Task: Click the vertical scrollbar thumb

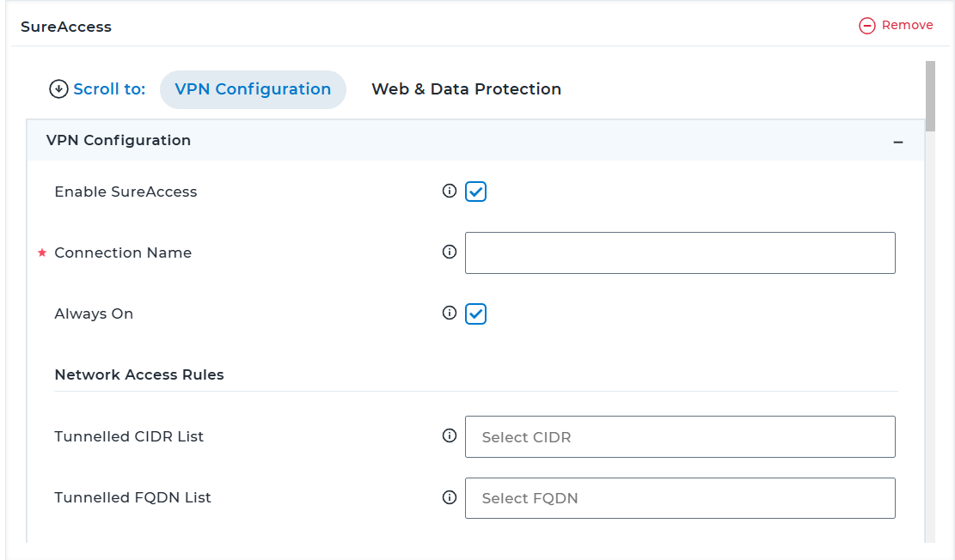Action: pos(930,96)
